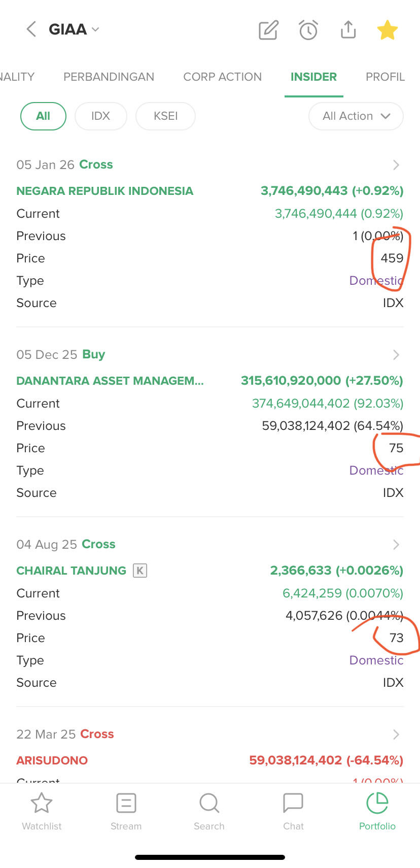Tap the price alert clock icon
The image size is (420, 868).
308,30
